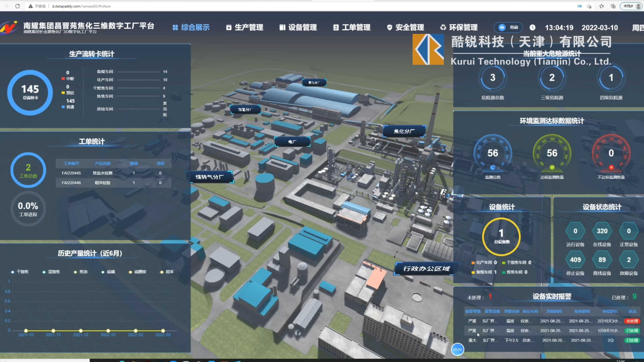Open browser collections icon
Image resolution: width=644 pixels, height=362 pixels.
613,6
